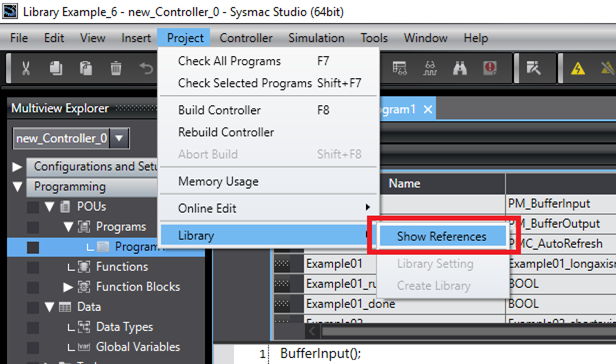Viewport: 616px width, 364px height.
Task: Click the Paste clipboard icon
Action: 86,68
